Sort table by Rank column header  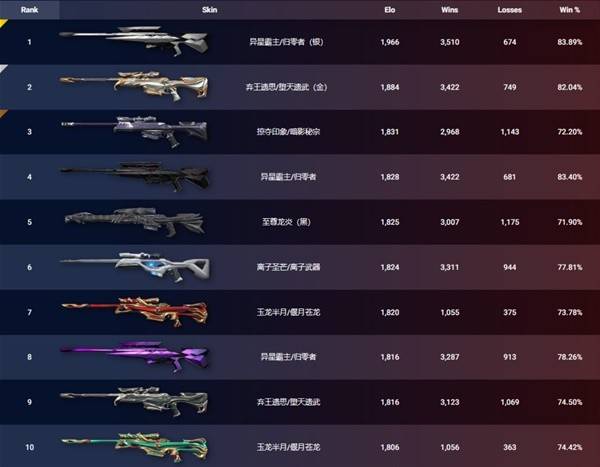click(29, 10)
